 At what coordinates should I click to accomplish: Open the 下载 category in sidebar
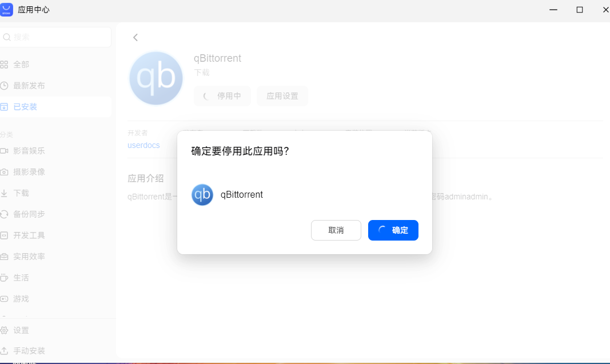tap(54, 193)
